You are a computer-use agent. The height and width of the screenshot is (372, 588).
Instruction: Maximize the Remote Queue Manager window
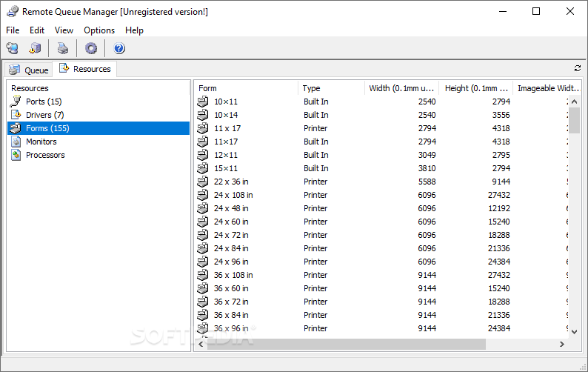pyautogui.click(x=536, y=11)
